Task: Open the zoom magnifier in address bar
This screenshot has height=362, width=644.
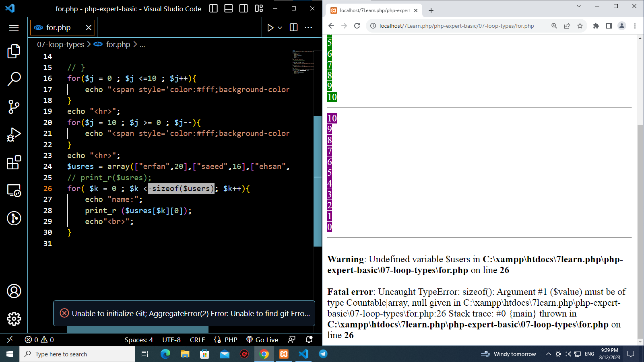Action: 554,26
